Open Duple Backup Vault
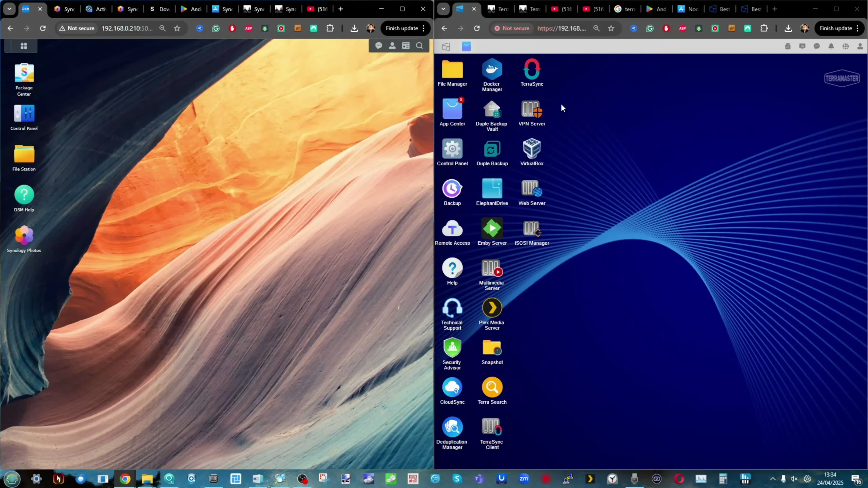The width and height of the screenshot is (868, 488). pyautogui.click(x=492, y=116)
